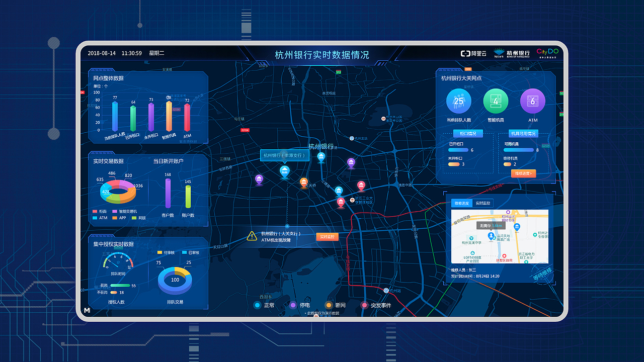Viewport: 644px width, 362px height.
Task: Click the 当前排队人数 bar in chart
Action: tap(115, 117)
